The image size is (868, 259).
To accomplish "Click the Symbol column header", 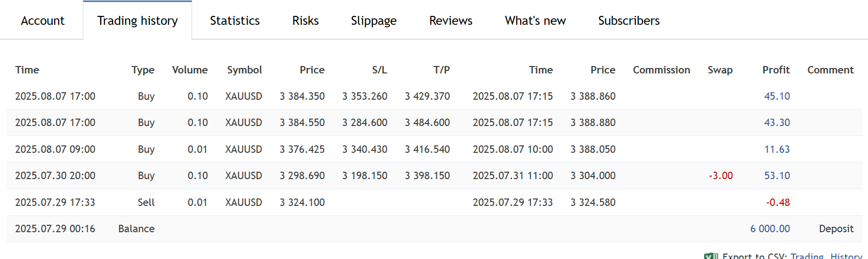I will pyautogui.click(x=244, y=70).
